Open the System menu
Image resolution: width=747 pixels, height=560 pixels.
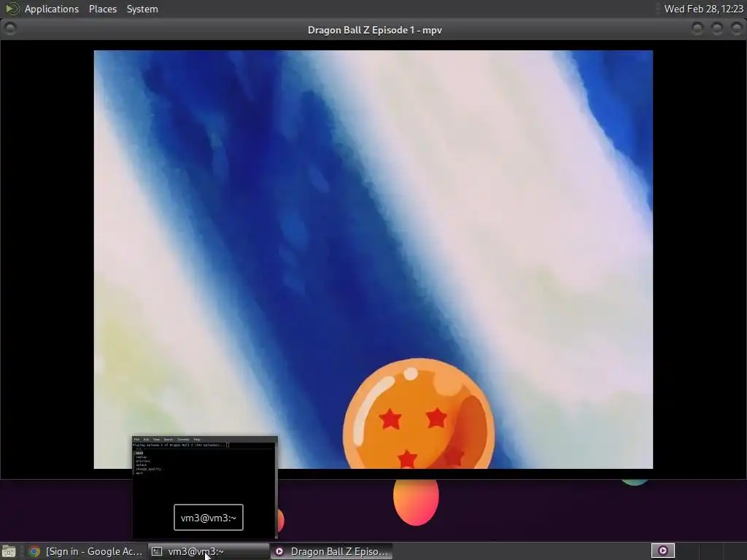pos(142,9)
